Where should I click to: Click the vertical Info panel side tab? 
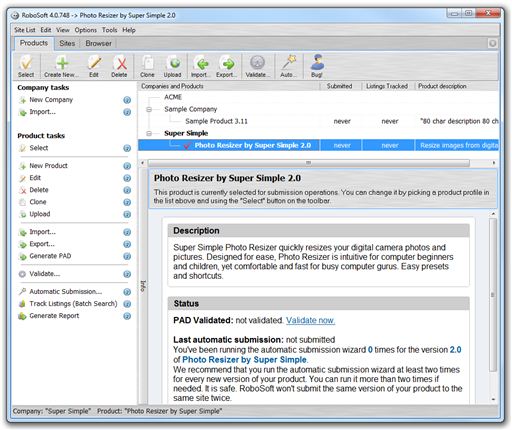click(143, 286)
